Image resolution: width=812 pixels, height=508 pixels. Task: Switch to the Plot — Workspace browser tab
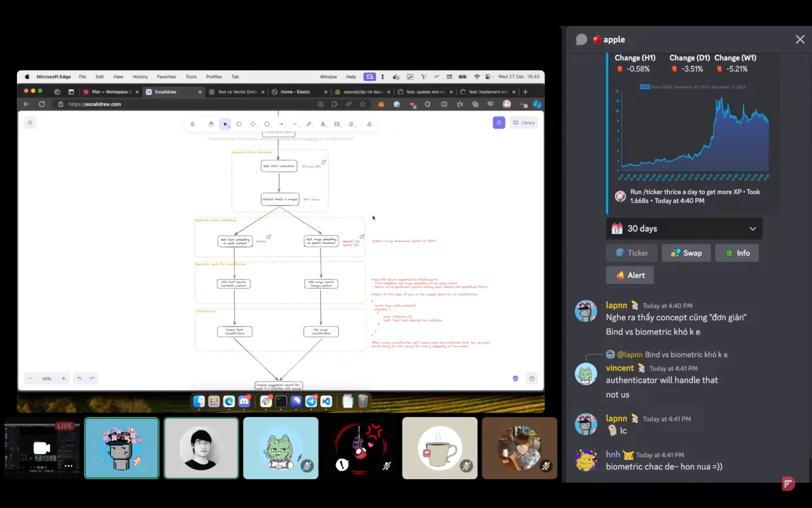click(110, 92)
